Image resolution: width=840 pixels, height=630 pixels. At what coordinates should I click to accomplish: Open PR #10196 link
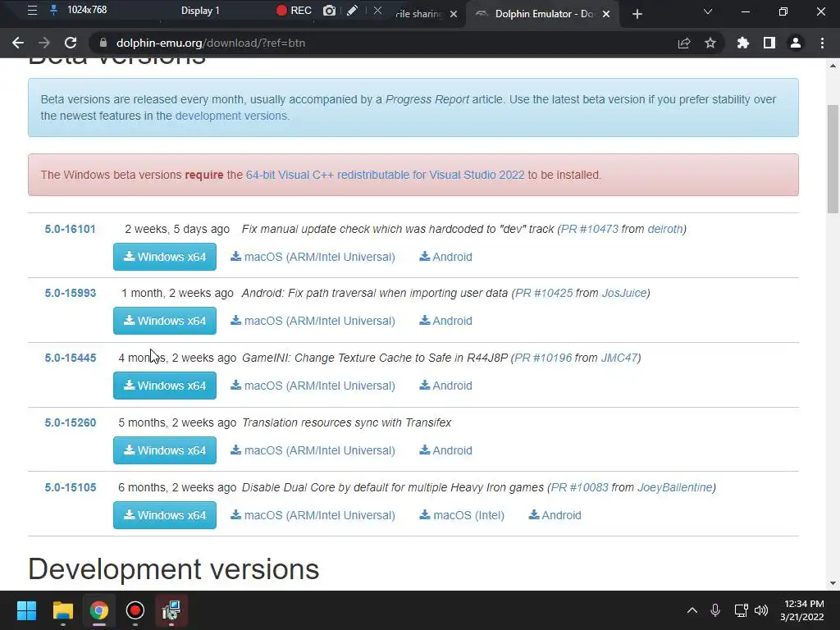coord(543,358)
